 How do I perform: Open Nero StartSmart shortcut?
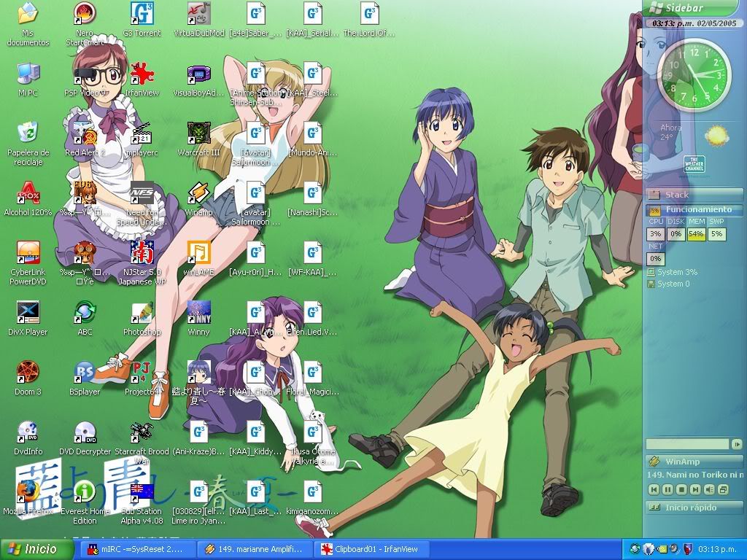coord(85,15)
